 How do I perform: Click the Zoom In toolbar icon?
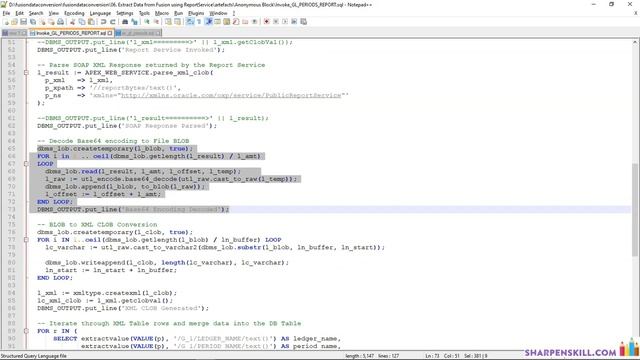coord(147,22)
